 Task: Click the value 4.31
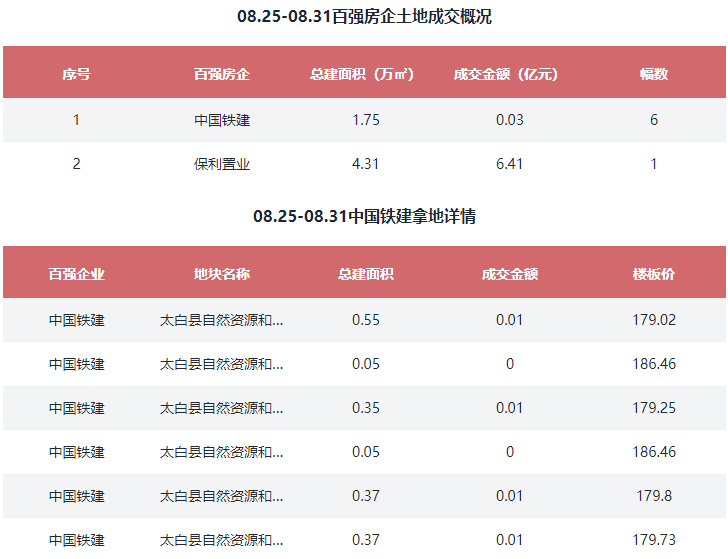click(366, 164)
